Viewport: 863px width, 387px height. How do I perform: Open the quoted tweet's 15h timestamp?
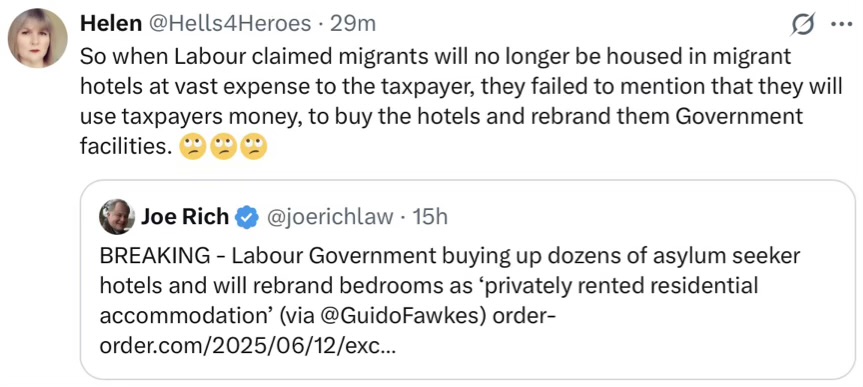430,218
